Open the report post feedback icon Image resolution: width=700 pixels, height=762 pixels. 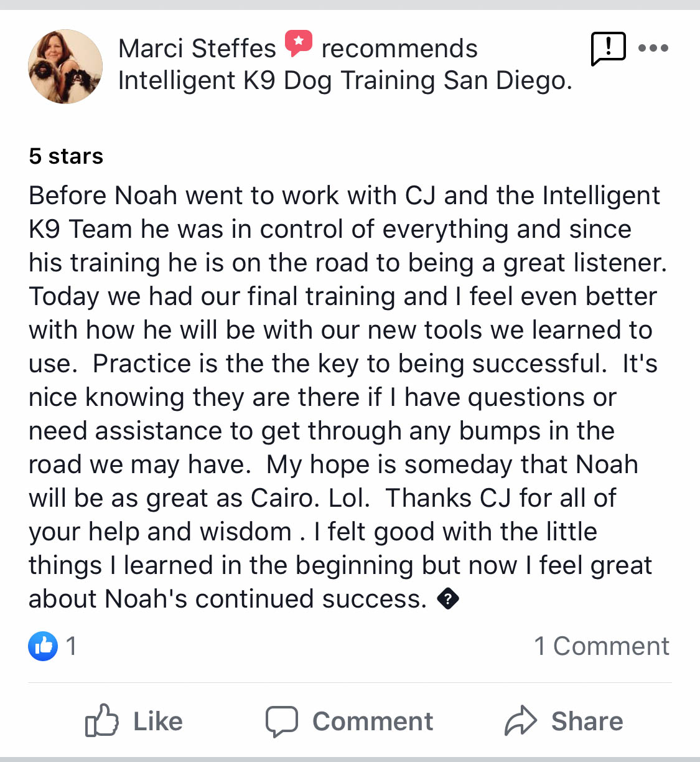click(608, 49)
